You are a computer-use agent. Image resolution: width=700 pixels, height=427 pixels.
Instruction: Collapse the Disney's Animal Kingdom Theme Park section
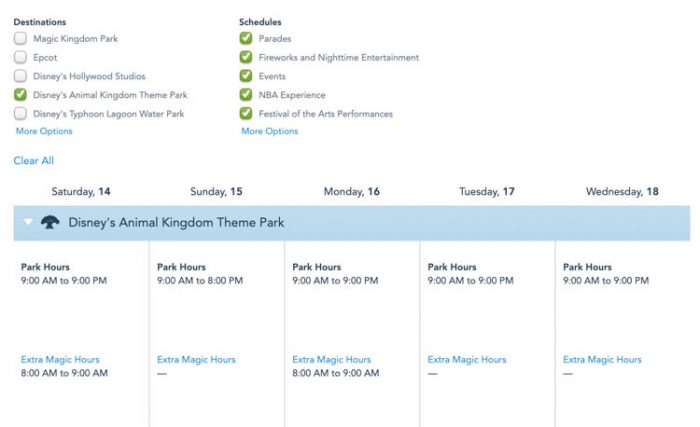click(x=28, y=223)
